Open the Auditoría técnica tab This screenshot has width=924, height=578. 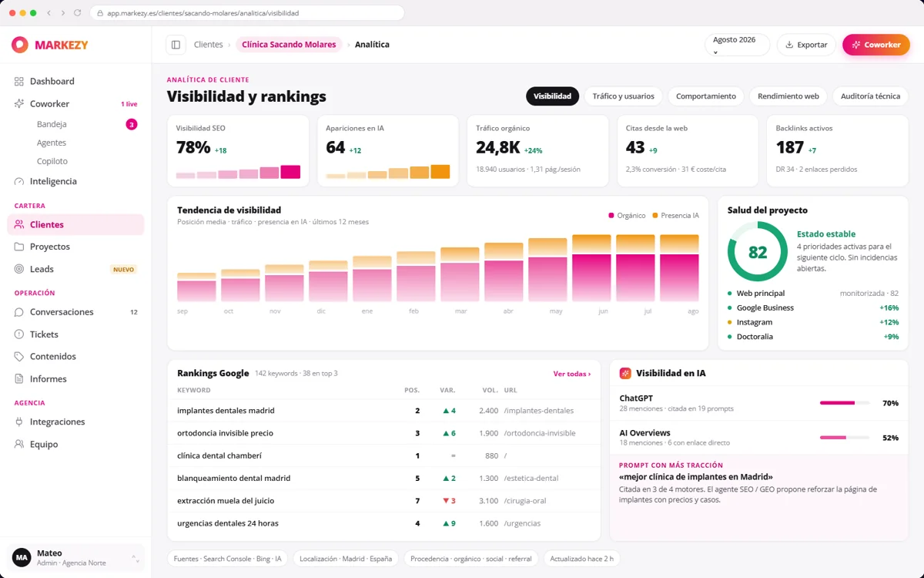pyautogui.click(x=870, y=96)
